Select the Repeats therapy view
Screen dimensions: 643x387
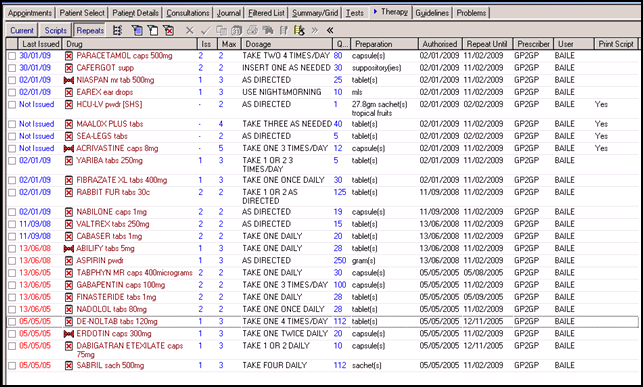point(90,31)
